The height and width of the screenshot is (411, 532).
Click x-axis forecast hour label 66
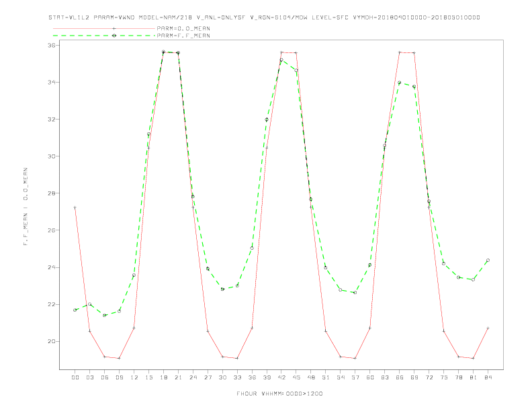400,377
